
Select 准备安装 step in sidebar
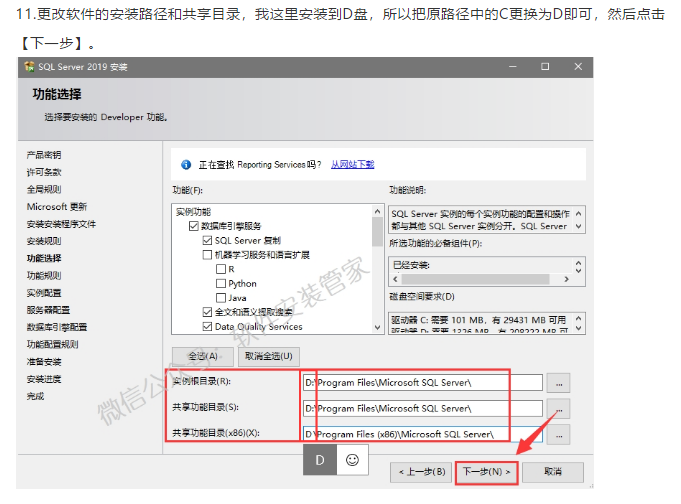click(44, 362)
